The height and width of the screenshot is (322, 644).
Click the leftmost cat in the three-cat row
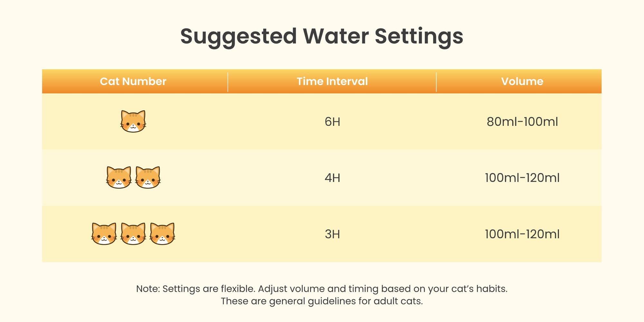pos(104,234)
